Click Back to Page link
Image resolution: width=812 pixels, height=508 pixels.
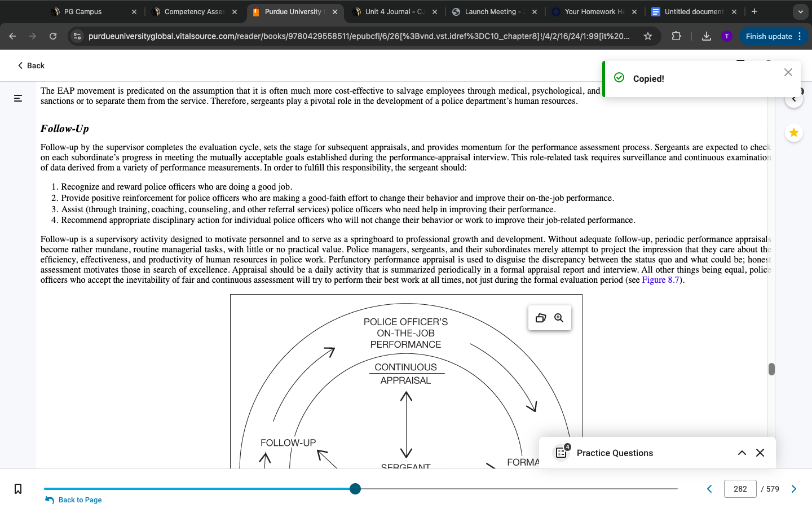74,500
